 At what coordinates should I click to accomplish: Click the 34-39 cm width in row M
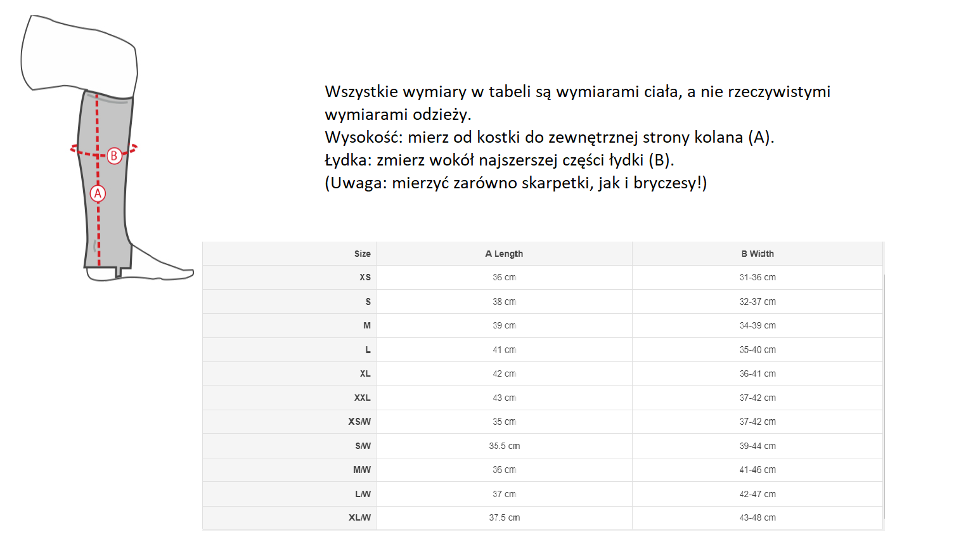coord(758,325)
